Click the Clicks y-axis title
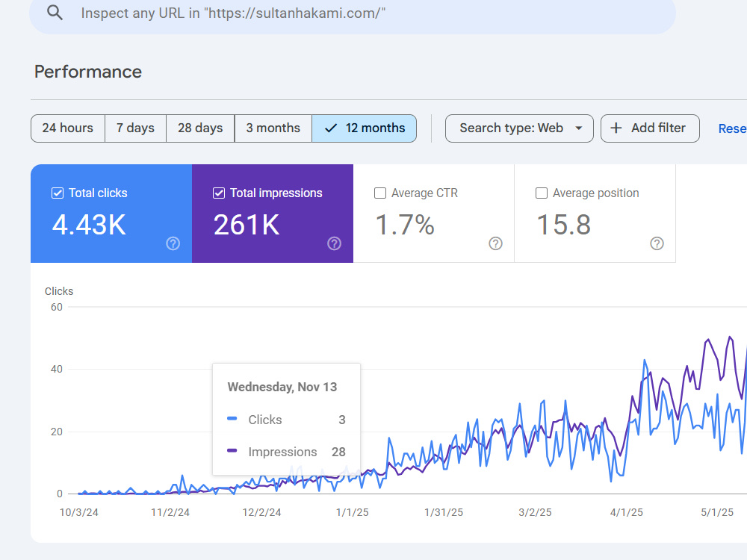Screen dimensions: 747x560 click(59, 291)
